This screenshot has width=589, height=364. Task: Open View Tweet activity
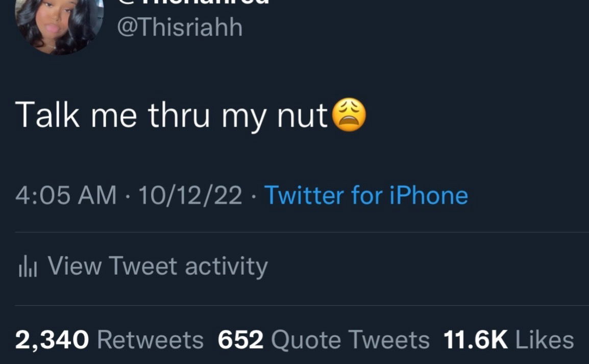coord(157,266)
